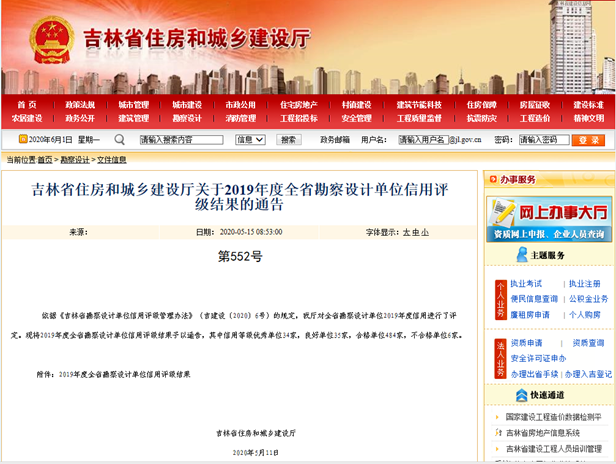Open the 政务邮箱 link

(x=335, y=140)
